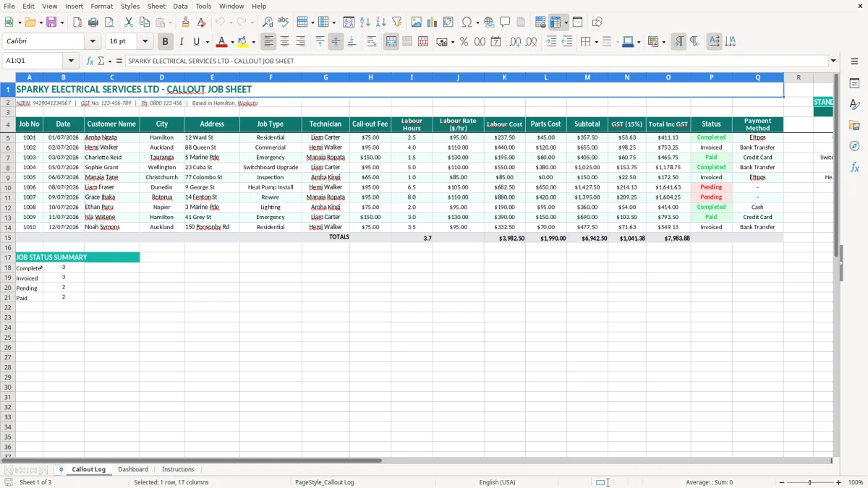Click the Formula equals button
The height and width of the screenshot is (488, 868).
point(119,61)
